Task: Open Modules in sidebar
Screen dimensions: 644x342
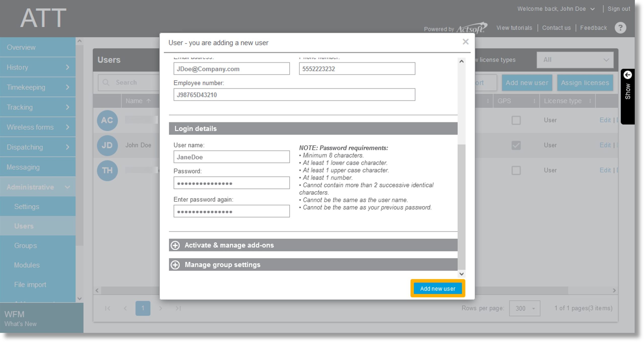Action: click(x=38, y=265)
